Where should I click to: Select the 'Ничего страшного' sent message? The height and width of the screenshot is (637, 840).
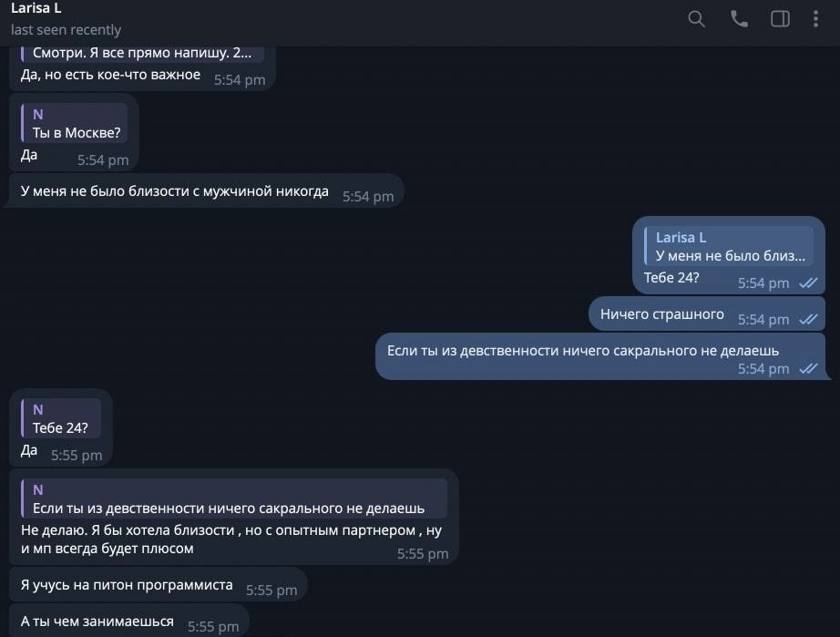tap(662, 314)
